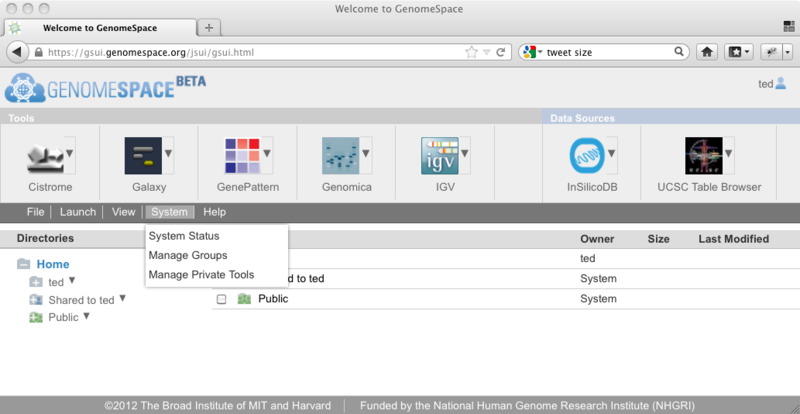Open the Genomica tool icon
Image resolution: width=800 pixels, height=414 pixels.
pyautogui.click(x=340, y=156)
